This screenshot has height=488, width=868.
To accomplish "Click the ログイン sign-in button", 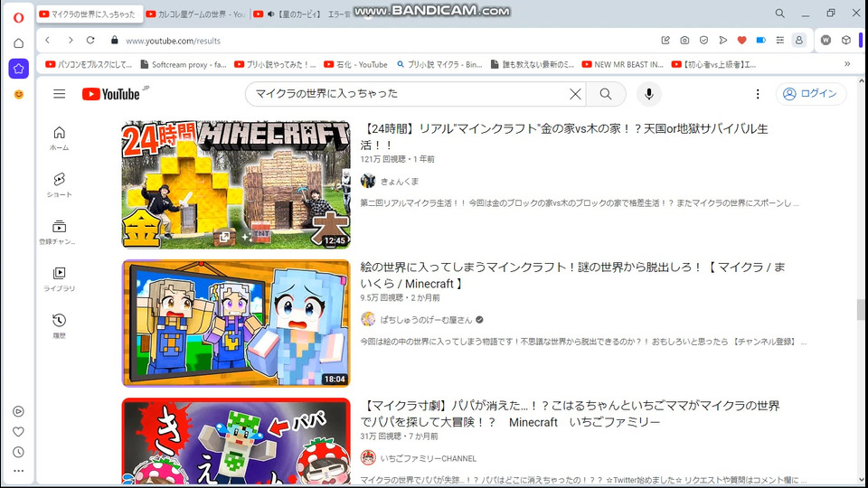I will (x=810, y=93).
